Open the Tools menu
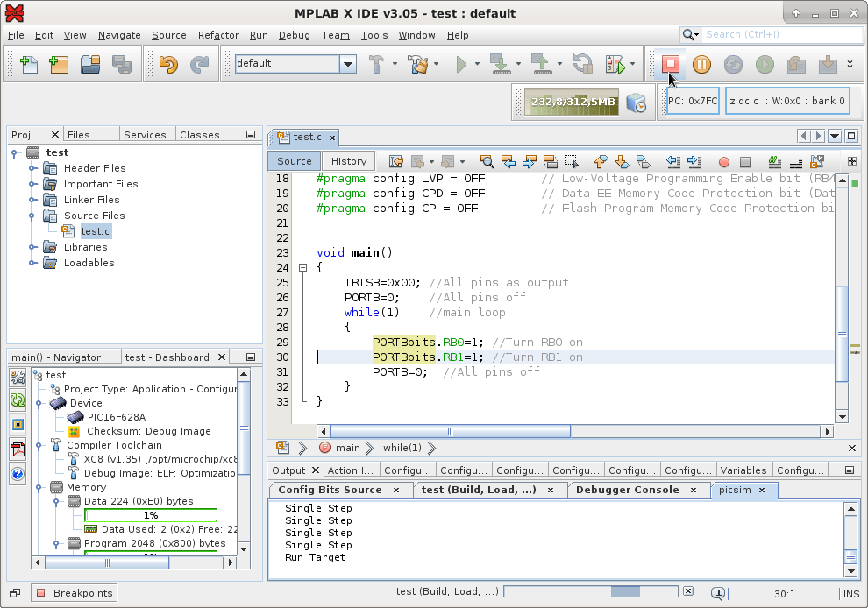The image size is (868, 608). pos(374,35)
